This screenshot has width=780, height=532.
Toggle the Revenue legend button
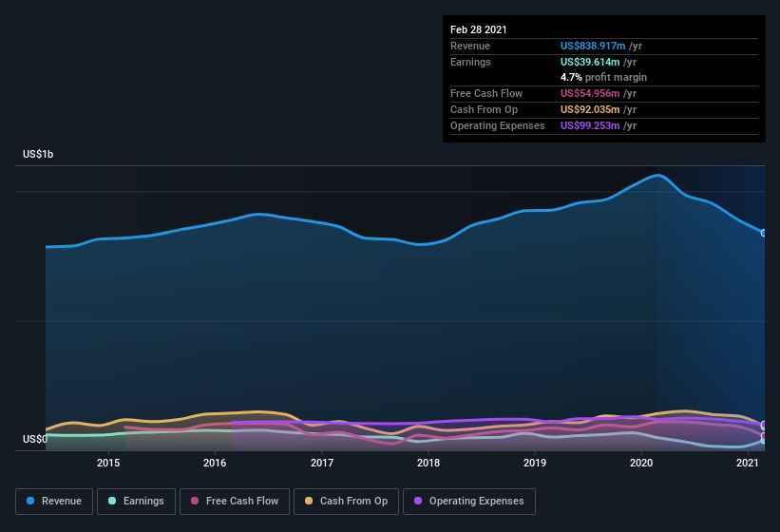pos(54,502)
